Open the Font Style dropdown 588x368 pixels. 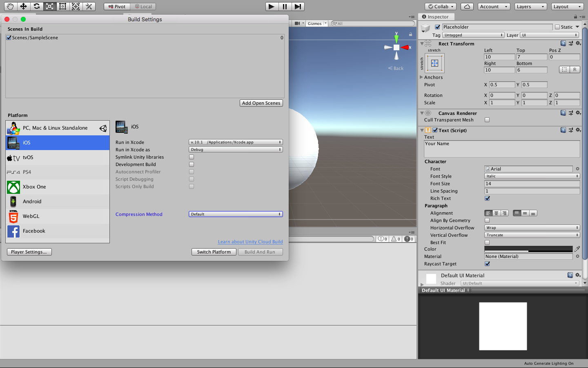point(532,176)
